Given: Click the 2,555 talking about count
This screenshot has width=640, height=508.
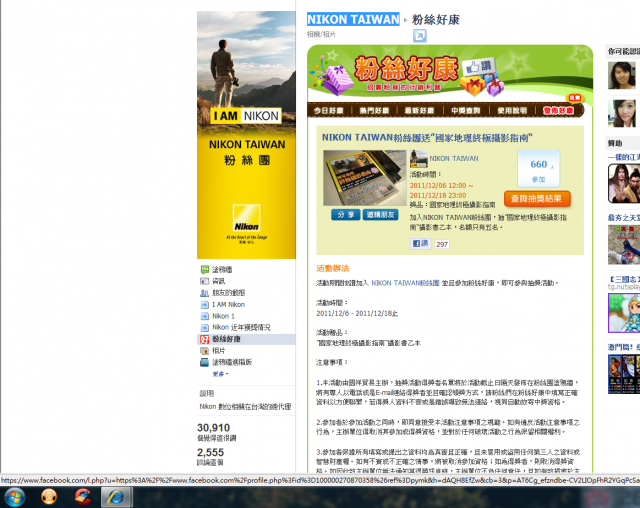Looking at the screenshot, I should click(211, 452).
